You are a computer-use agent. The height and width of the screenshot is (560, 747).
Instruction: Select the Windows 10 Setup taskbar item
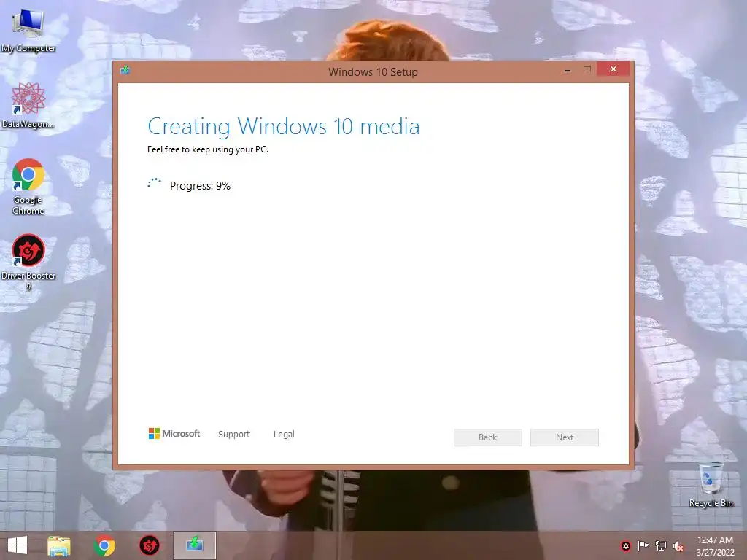194,545
